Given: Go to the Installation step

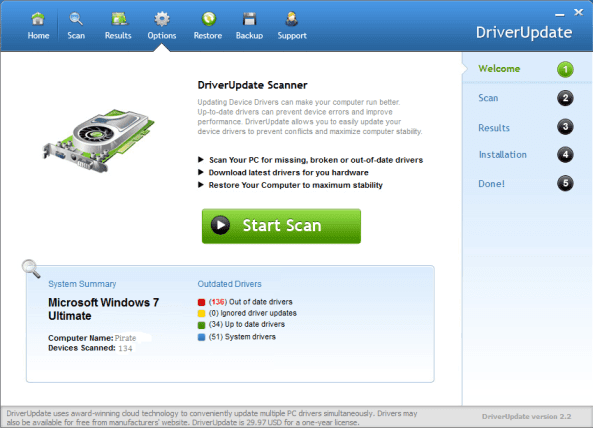Looking at the screenshot, I should (503, 155).
